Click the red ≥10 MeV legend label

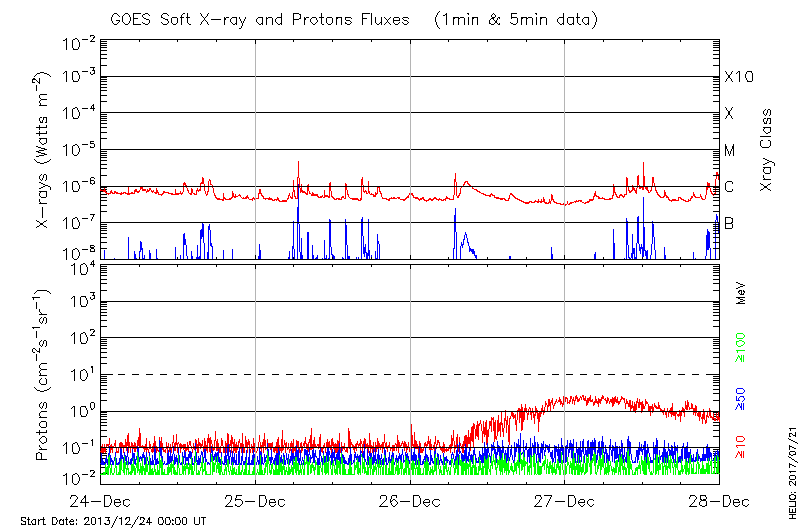pyautogui.click(x=742, y=446)
